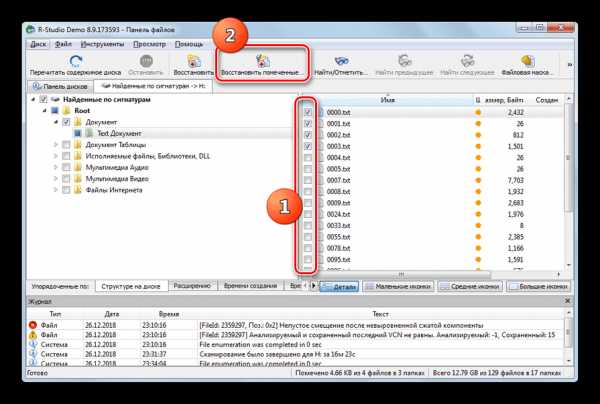The width and height of the screenshot is (600, 404).
Task: Check the Файлы Интернета checkbox
Action: 66,190
